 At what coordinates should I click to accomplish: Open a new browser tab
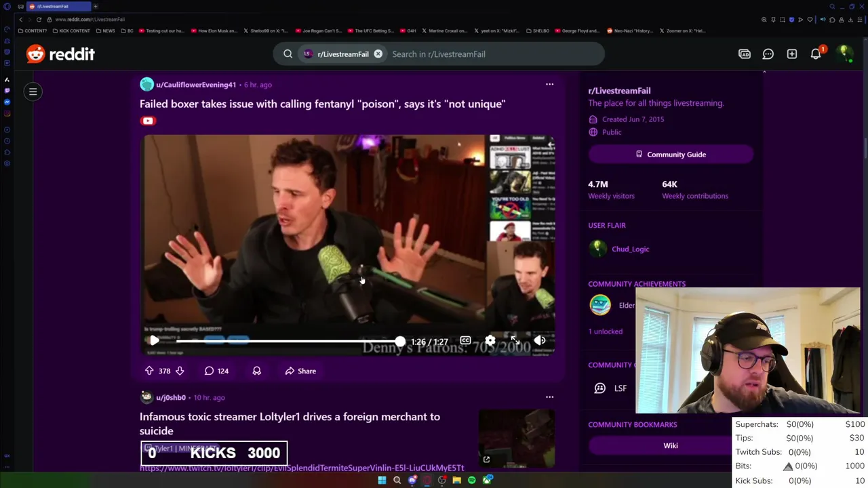click(x=96, y=6)
